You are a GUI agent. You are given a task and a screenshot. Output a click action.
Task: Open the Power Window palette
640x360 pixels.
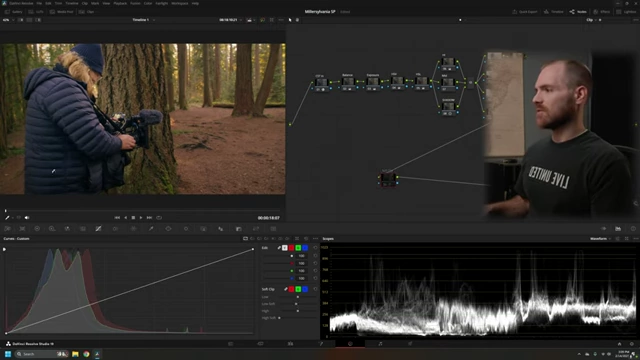(x=168, y=229)
